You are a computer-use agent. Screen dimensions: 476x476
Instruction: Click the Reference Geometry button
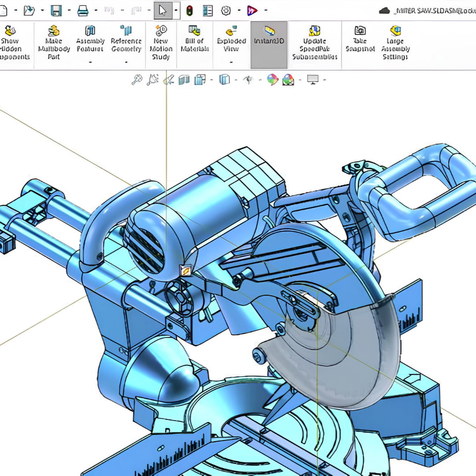tap(126, 39)
